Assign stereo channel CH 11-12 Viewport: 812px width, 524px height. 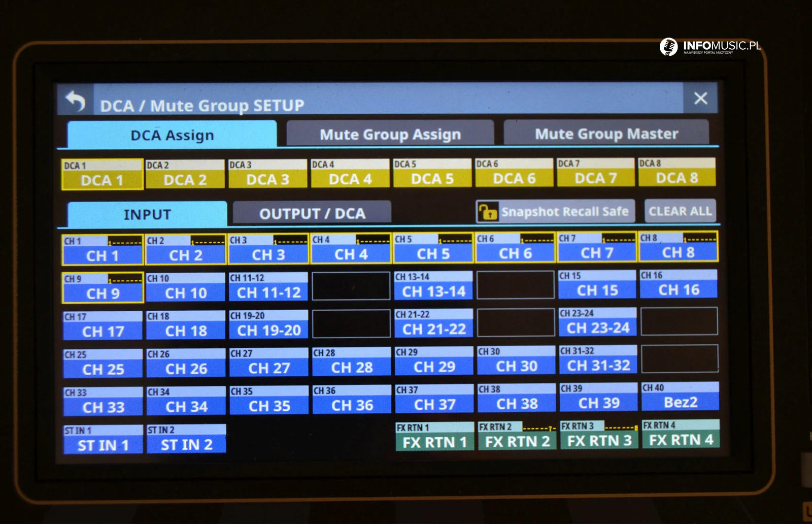pyautogui.click(x=268, y=287)
